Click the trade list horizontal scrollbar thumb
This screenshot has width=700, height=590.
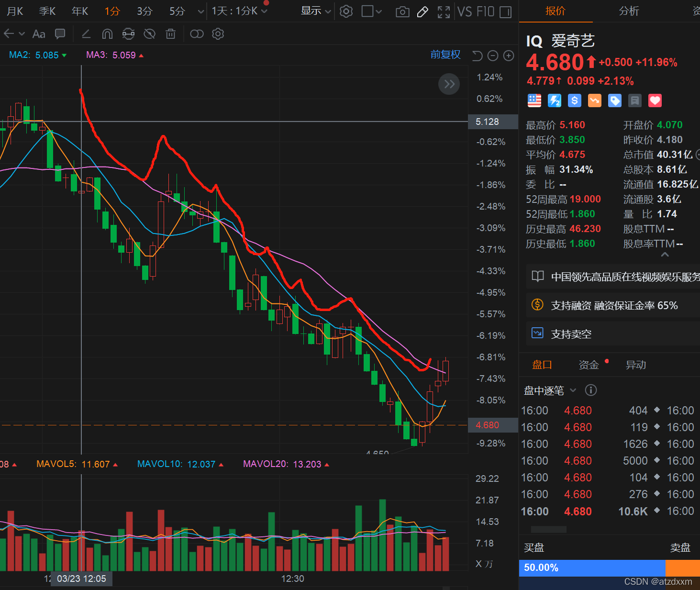(549, 529)
